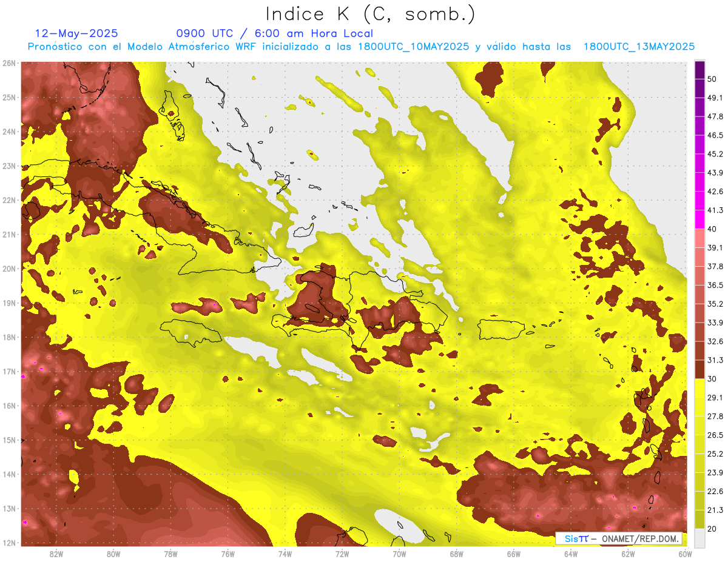
Task: Click the "ONAMET/REP.DOM." credit label
Action: pos(641,538)
